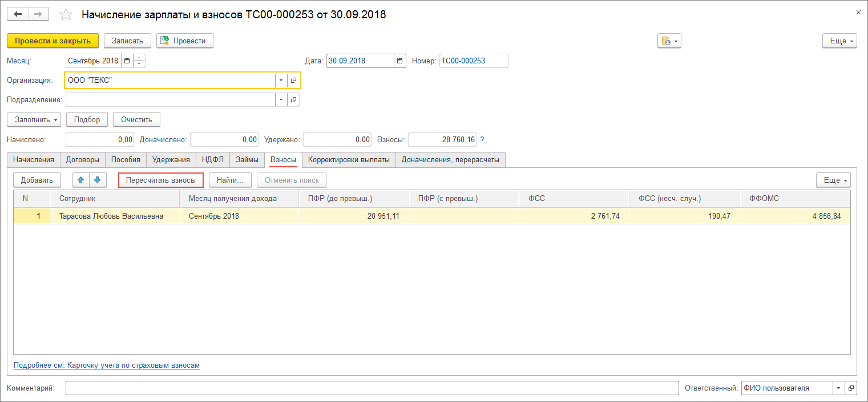Click inside the Комментарий input field
The image size is (868, 402).
371,388
